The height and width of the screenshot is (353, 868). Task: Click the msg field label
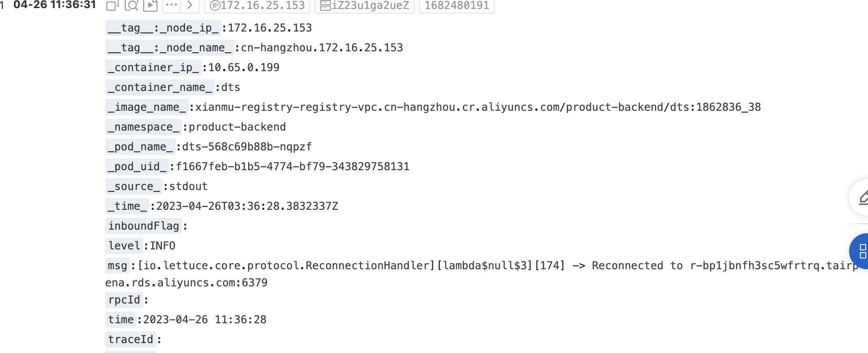tap(118, 266)
